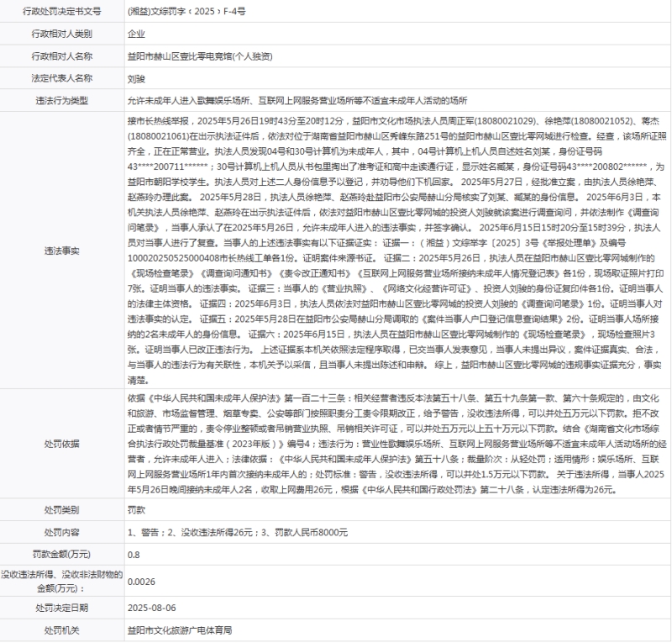Click the 处罚内容 label cell
The image size is (672, 643).
tap(61, 532)
